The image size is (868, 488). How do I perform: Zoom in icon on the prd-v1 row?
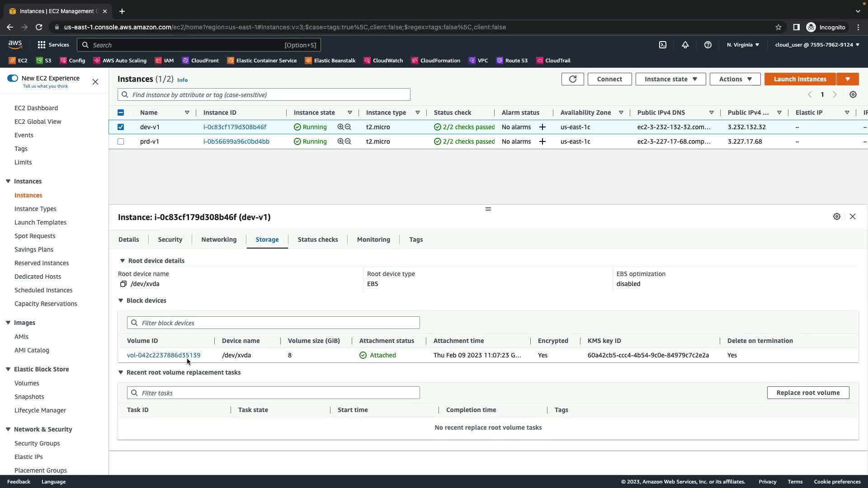(x=340, y=141)
